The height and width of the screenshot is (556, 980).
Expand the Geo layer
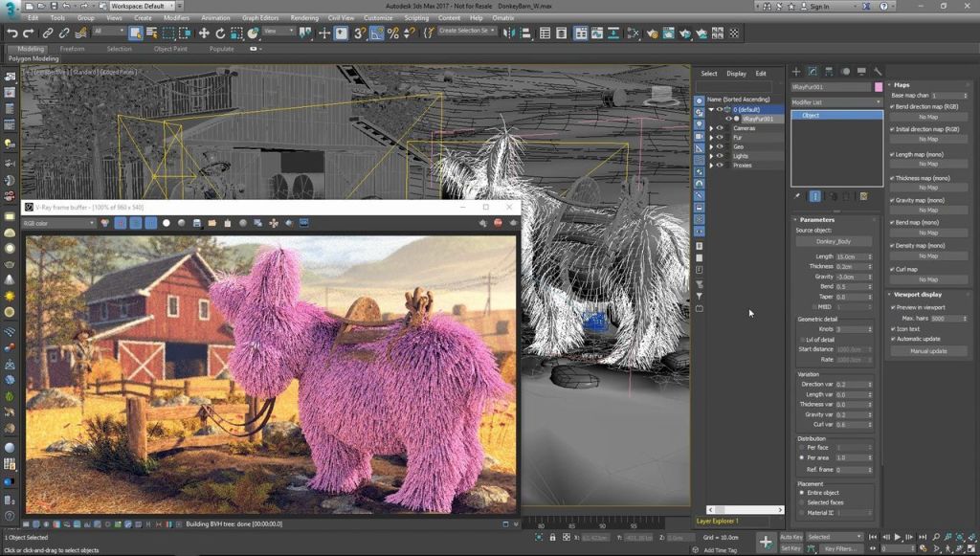pyautogui.click(x=711, y=146)
